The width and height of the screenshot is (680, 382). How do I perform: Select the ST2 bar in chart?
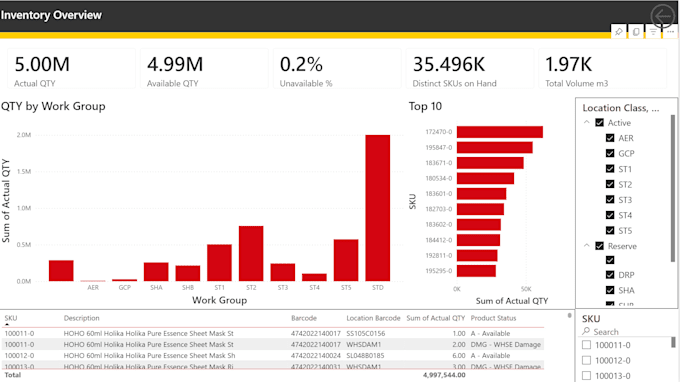tap(251, 254)
